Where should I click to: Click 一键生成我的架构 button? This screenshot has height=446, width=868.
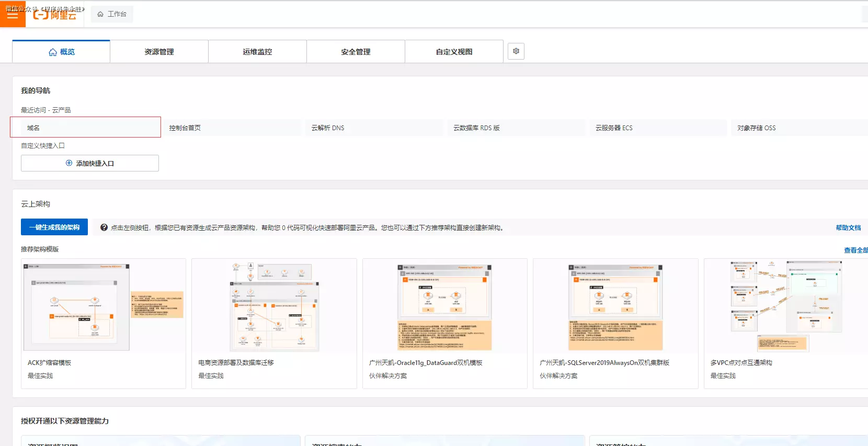[x=54, y=227]
